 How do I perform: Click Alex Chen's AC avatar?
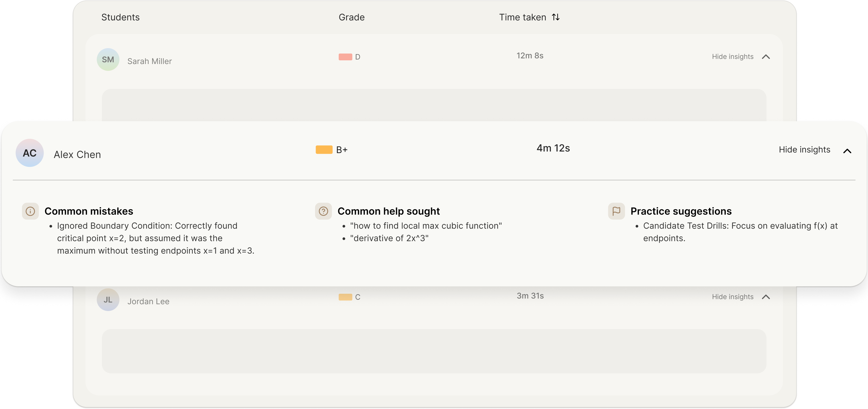coord(30,153)
